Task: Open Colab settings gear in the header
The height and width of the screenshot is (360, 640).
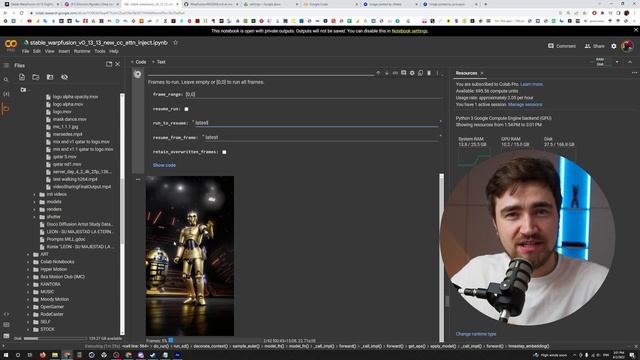Action: tap(614, 46)
